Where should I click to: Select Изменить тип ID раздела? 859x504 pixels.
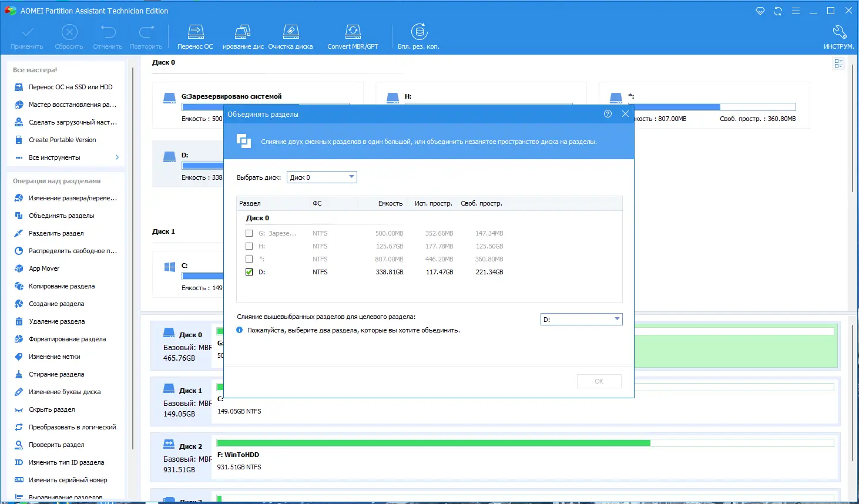(66, 462)
